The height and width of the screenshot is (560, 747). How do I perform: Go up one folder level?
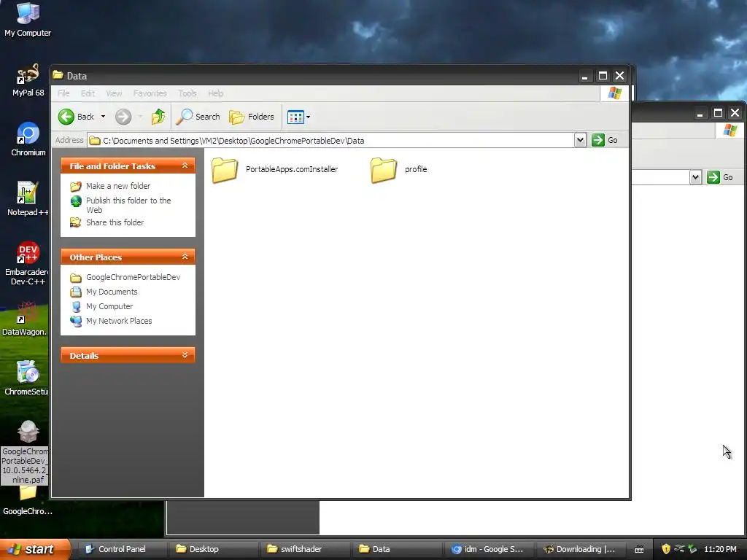pyautogui.click(x=158, y=117)
